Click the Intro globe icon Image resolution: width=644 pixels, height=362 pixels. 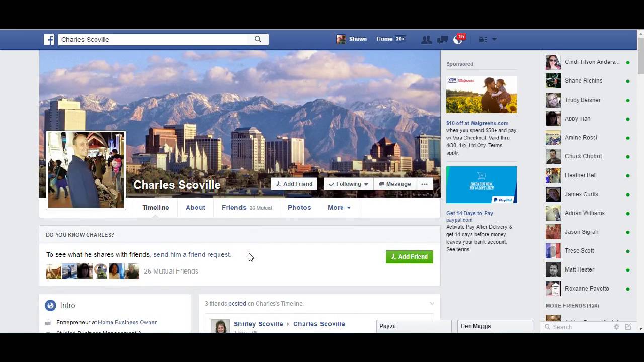50,305
